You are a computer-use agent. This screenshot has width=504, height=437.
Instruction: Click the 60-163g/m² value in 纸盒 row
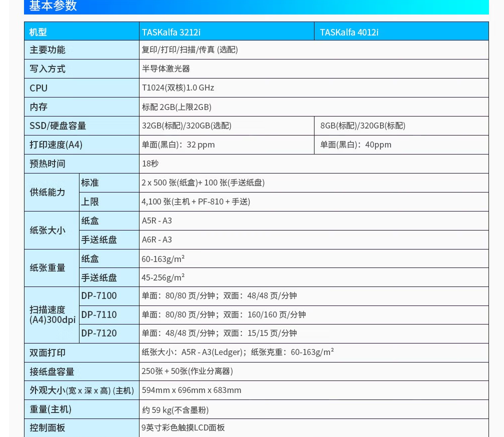163,258
